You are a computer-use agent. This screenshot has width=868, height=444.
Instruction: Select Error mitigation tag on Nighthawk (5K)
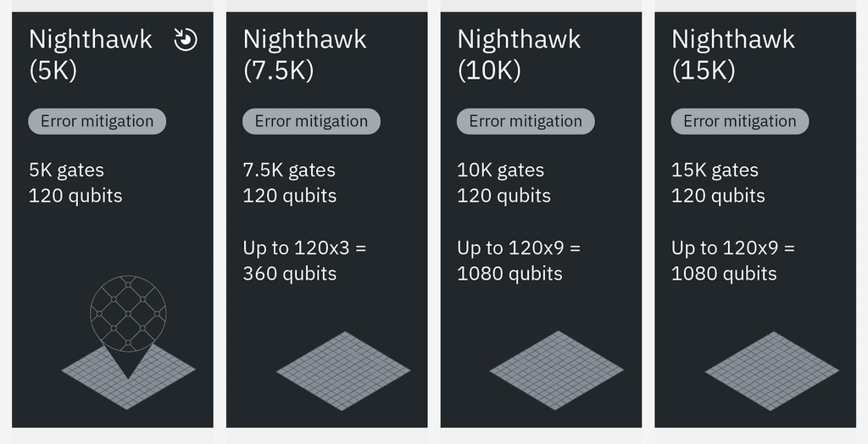[x=97, y=121]
